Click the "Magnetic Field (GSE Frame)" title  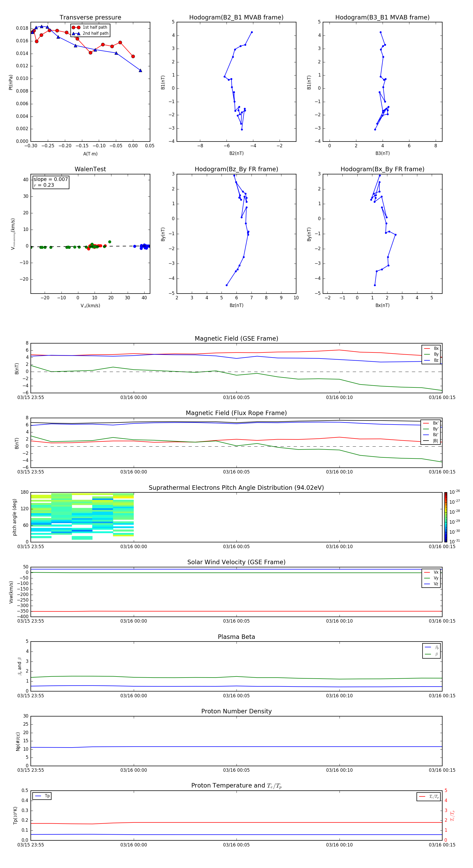(236, 339)
